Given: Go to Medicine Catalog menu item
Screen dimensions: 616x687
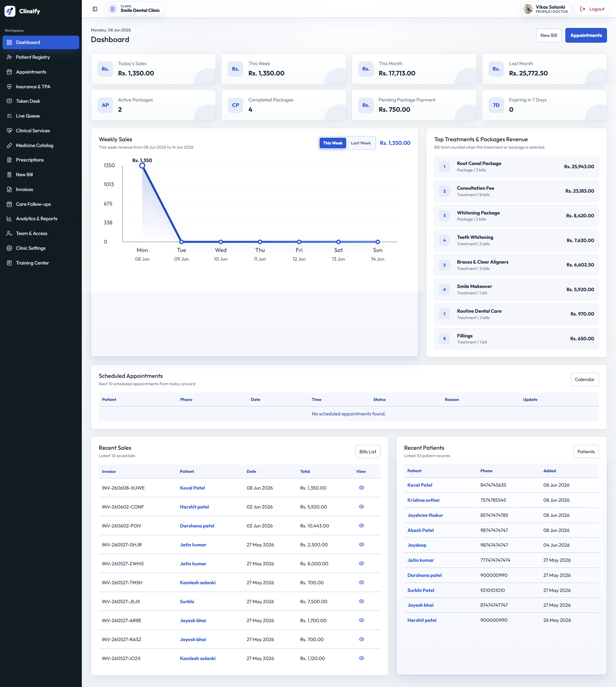Looking at the screenshot, I should (x=41, y=145).
